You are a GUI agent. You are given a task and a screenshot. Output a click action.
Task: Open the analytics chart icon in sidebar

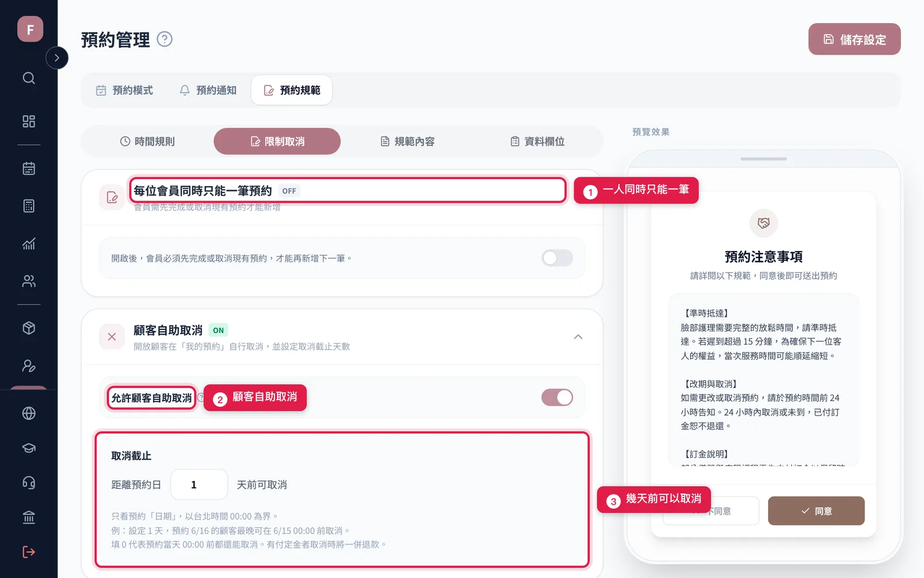[29, 243]
